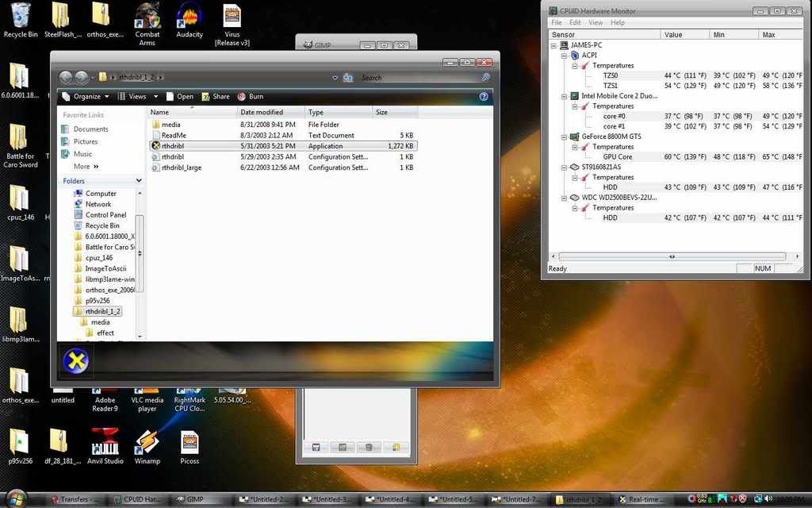This screenshot has width=812, height=508.
Task: Collapse the WDC WD2500BEVS drive node
Action: pyautogui.click(x=564, y=198)
